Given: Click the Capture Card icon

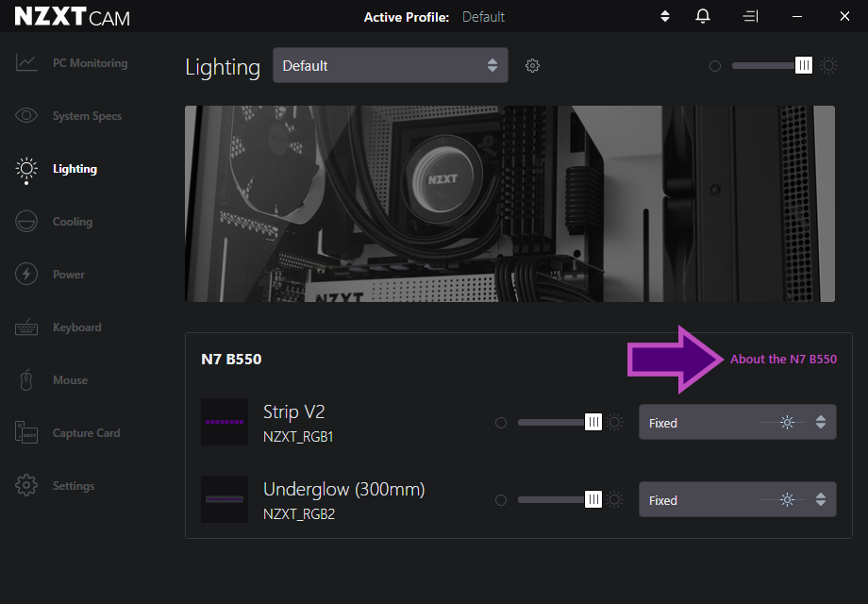Looking at the screenshot, I should [26, 433].
